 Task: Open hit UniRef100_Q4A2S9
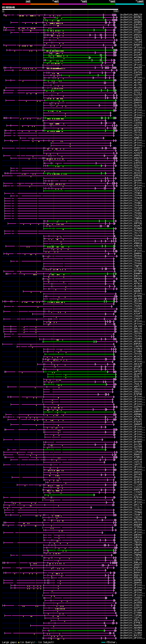pos(131,20)
